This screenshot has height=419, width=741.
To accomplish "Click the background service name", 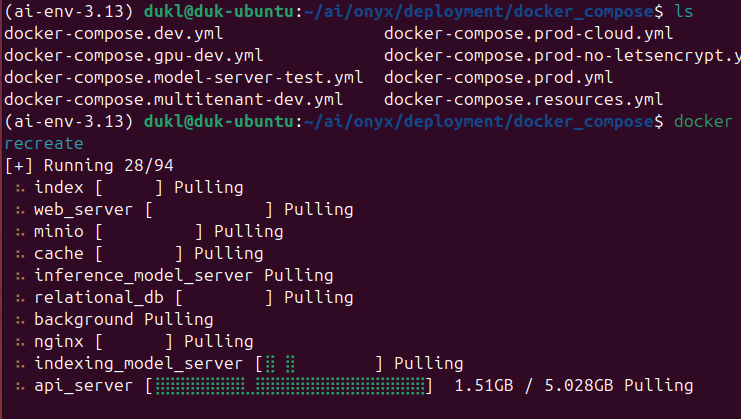I will click(x=83, y=319).
